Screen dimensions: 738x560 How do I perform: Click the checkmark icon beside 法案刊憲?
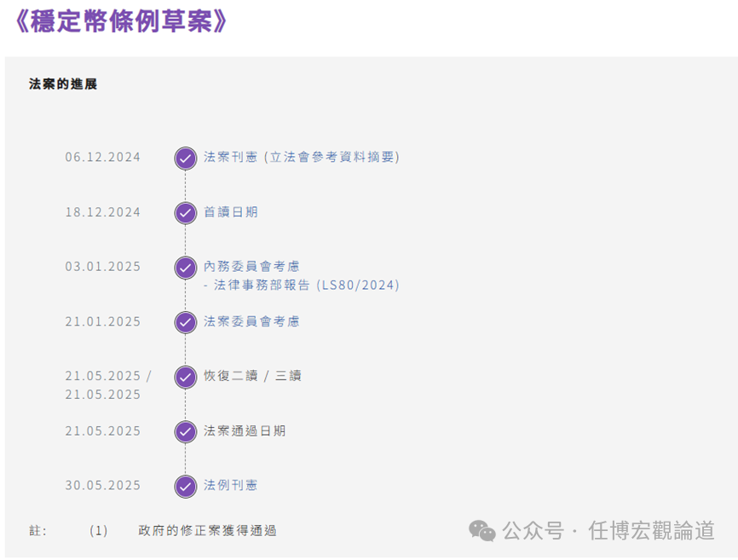(185, 158)
